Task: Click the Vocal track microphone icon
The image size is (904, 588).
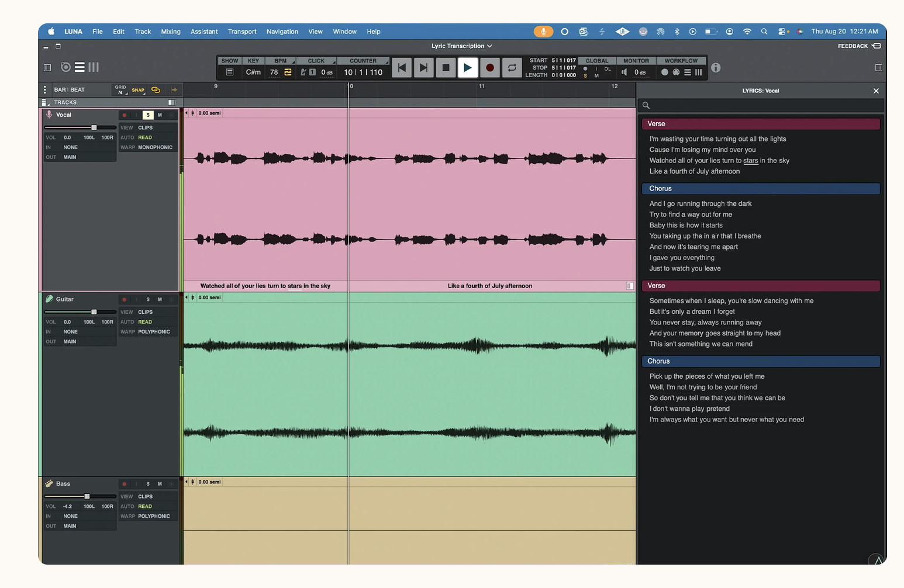Action: point(49,115)
